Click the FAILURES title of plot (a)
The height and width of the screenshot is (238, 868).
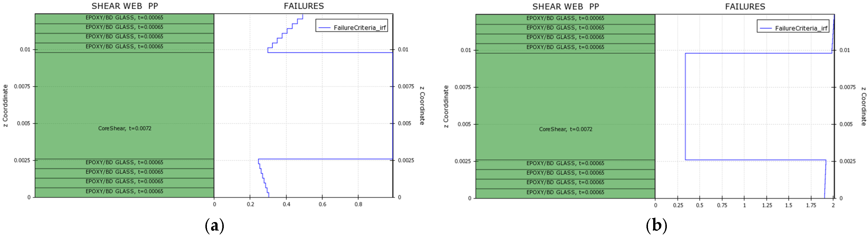tap(304, 6)
